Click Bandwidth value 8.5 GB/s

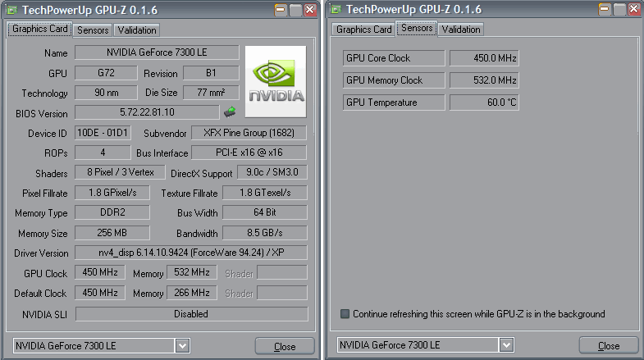[x=265, y=233]
